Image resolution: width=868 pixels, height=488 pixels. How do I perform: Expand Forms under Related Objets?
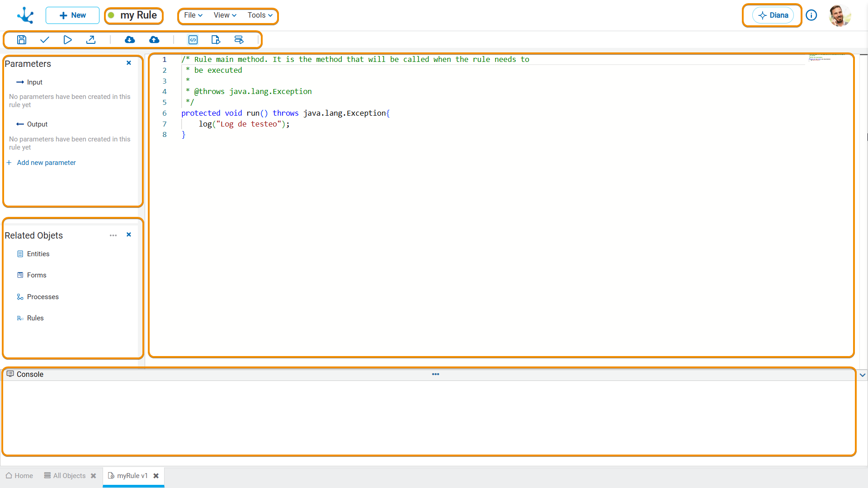click(x=32, y=275)
